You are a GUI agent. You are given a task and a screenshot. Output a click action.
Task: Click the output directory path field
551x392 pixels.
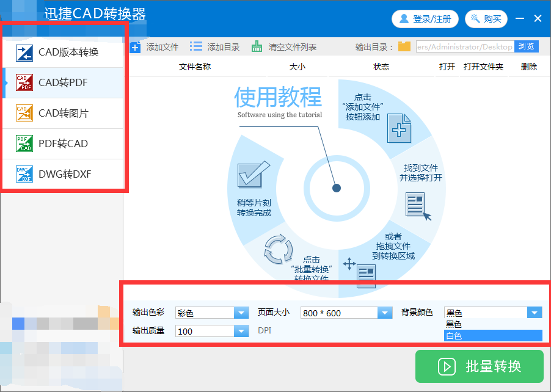[x=465, y=46]
